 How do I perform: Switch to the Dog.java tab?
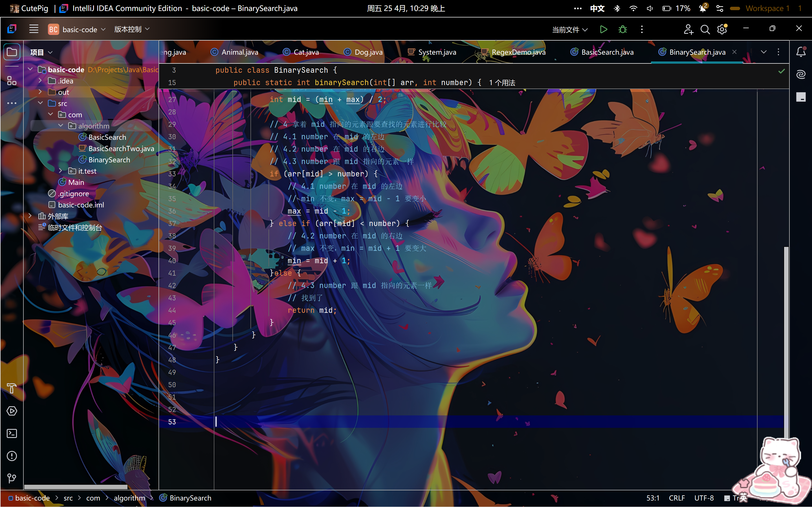tap(363, 52)
